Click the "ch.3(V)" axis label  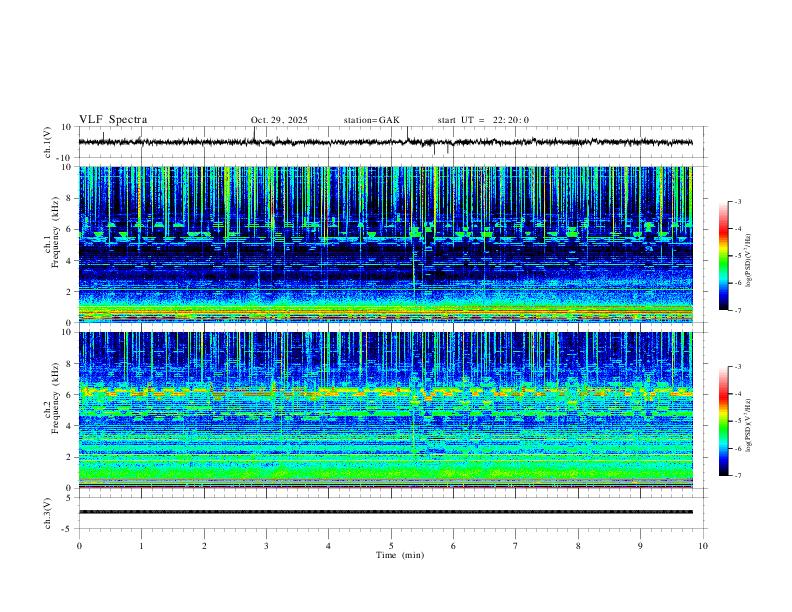pyautogui.click(x=48, y=513)
